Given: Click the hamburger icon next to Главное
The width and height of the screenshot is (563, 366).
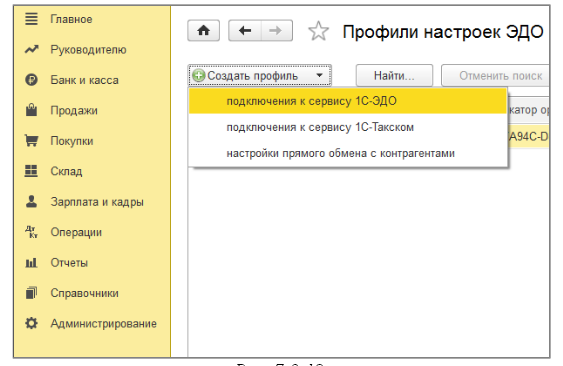Looking at the screenshot, I should pos(31,19).
